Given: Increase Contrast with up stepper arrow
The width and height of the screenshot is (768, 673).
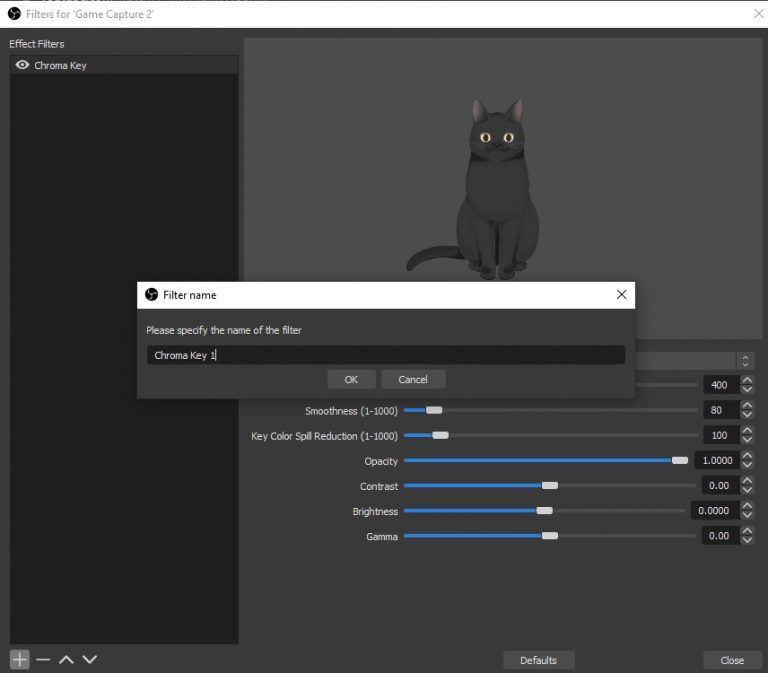Looking at the screenshot, I should click(747, 481).
